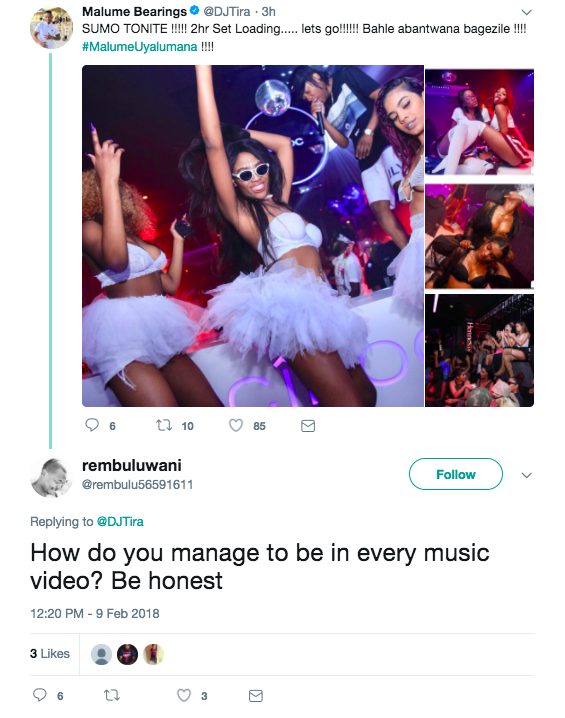Click envelope message icon under DJTira's tweet
The height and width of the screenshot is (718, 565).
[x=308, y=426]
